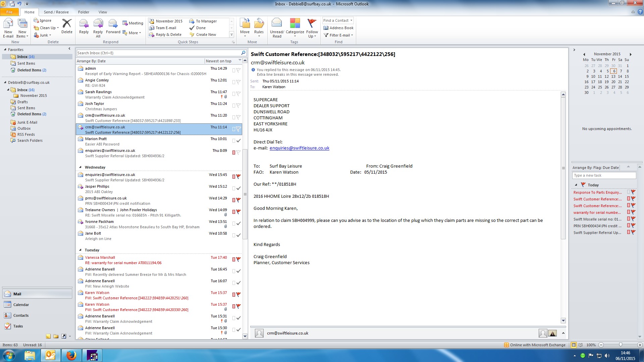This screenshot has height=362, width=644.
Task: Switch to the Send / Receive tab
Action: pyautogui.click(x=56, y=12)
